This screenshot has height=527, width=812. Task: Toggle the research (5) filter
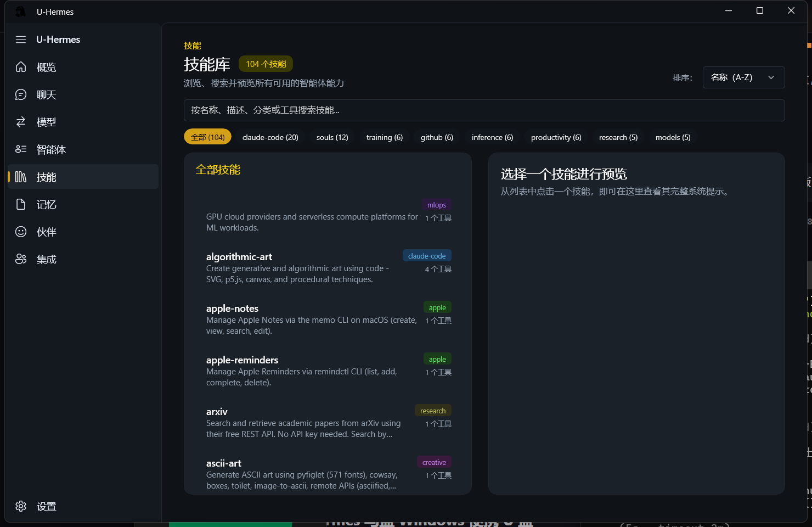(x=618, y=137)
